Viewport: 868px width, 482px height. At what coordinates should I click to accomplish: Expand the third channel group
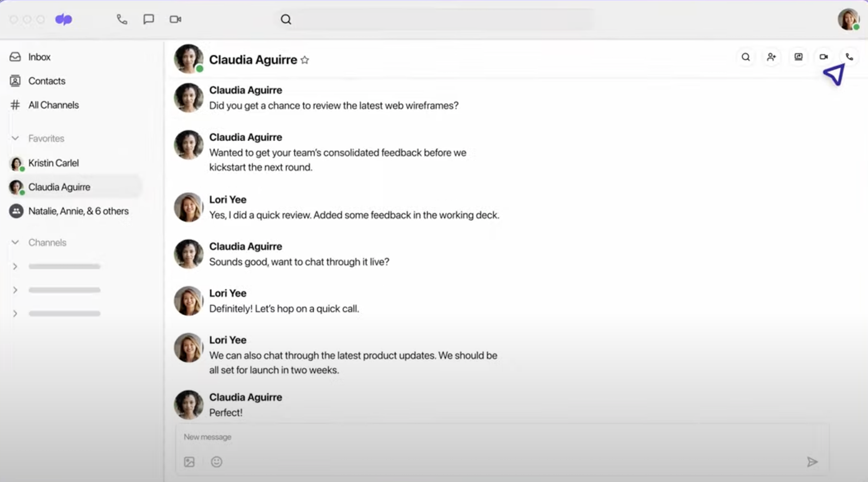pos(15,313)
